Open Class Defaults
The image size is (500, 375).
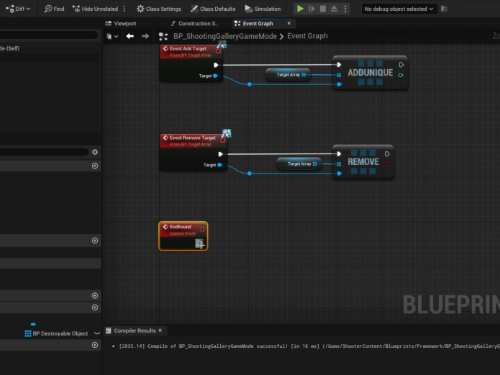pos(213,9)
